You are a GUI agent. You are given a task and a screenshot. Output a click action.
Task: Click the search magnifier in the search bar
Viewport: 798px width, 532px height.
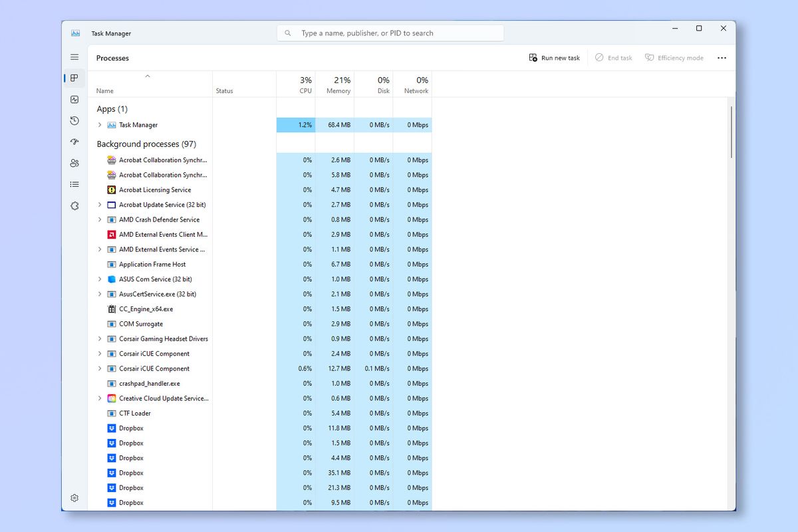(x=287, y=33)
